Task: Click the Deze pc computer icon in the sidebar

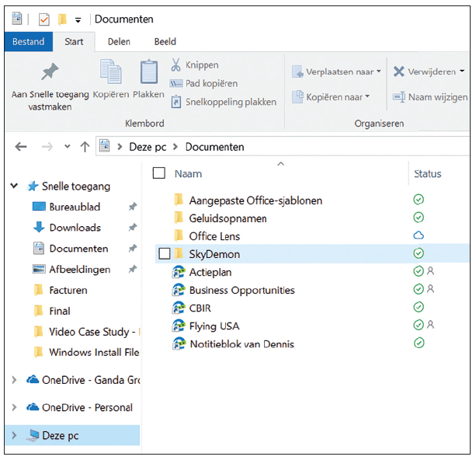Action: (33, 435)
